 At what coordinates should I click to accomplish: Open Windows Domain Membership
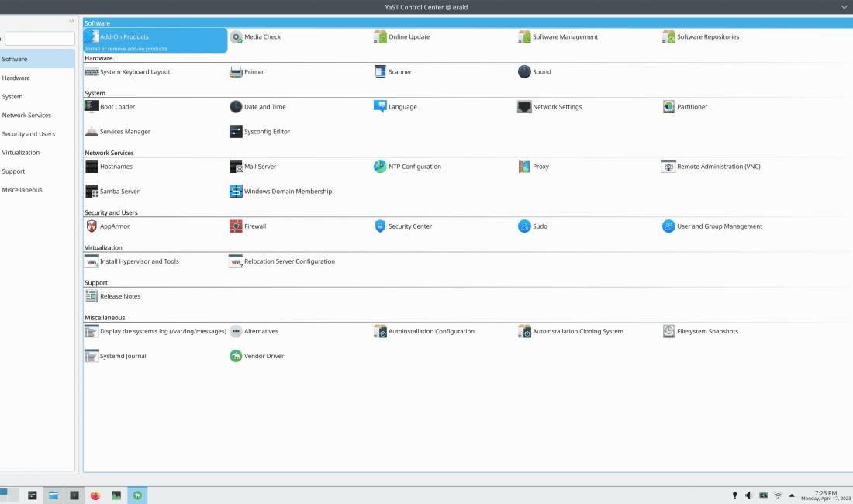tap(281, 192)
